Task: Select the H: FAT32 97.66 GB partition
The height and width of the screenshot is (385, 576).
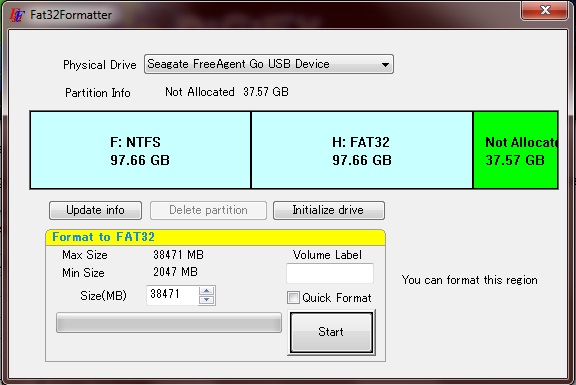Action: click(x=362, y=150)
